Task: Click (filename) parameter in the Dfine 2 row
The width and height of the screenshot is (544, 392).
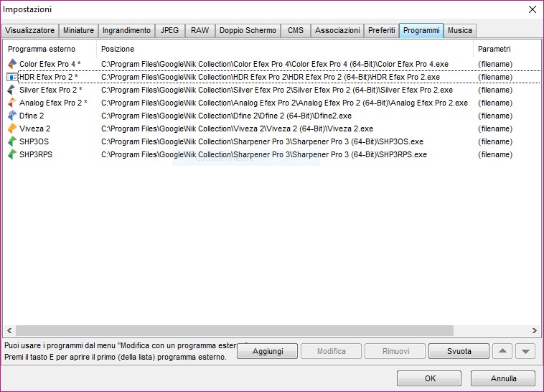Action: [495, 116]
